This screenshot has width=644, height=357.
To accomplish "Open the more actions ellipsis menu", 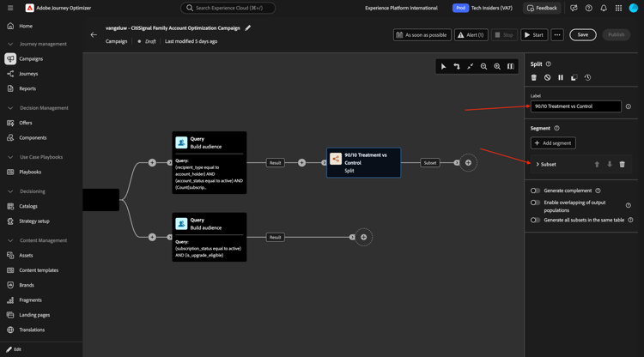I will [557, 35].
